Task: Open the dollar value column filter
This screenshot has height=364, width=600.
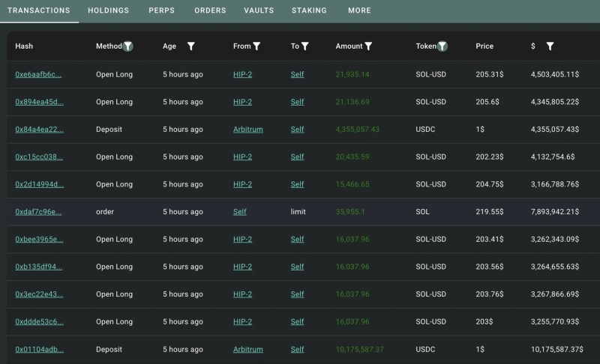Action: pyautogui.click(x=550, y=46)
